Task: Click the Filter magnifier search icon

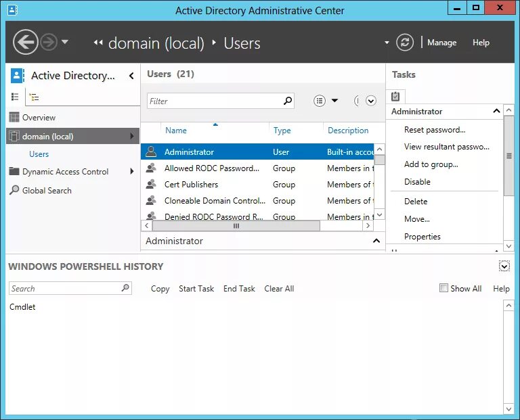Action: [x=288, y=100]
